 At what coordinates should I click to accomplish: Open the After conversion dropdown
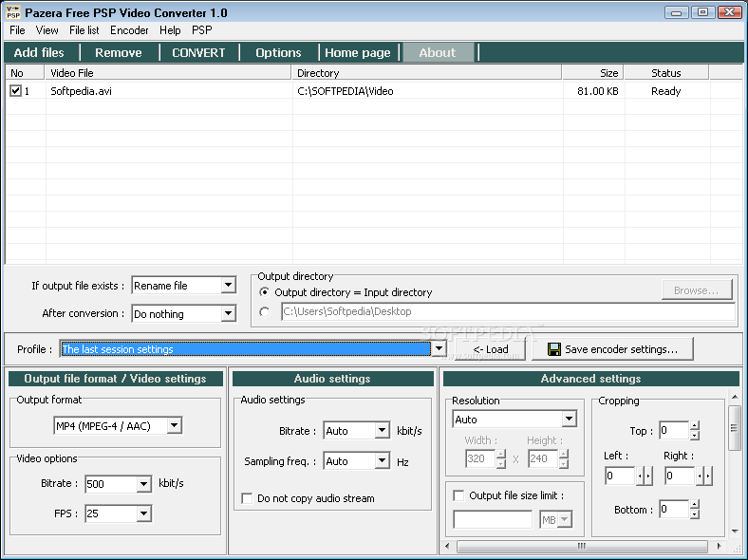click(229, 313)
